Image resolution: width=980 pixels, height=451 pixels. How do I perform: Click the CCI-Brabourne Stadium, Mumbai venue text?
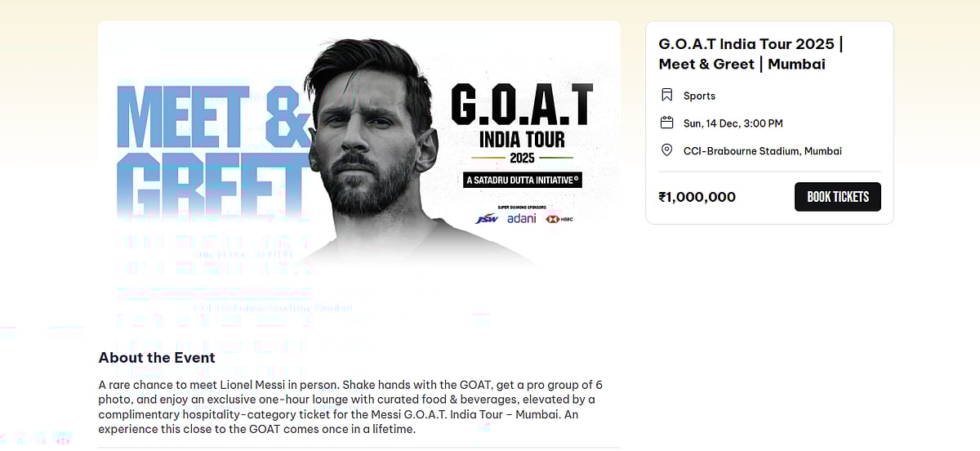point(762,151)
